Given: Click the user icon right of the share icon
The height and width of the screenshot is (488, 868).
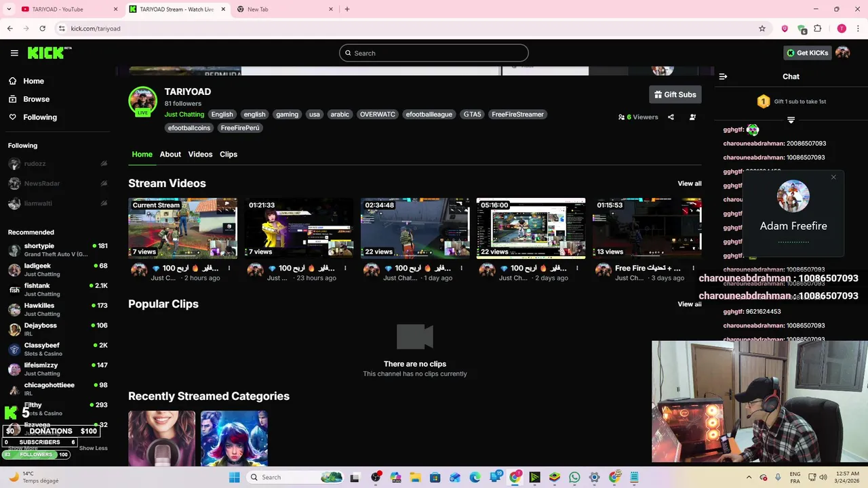Looking at the screenshot, I should 692,117.
